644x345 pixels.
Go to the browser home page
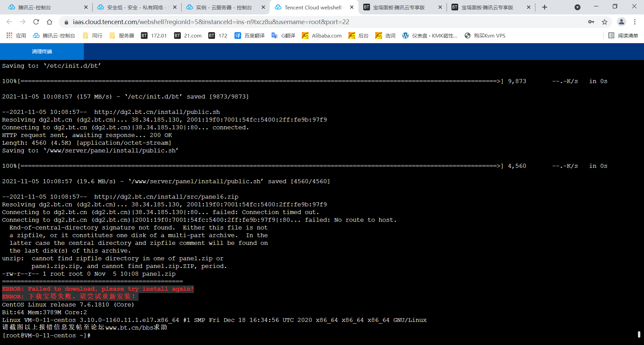(x=50, y=22)
